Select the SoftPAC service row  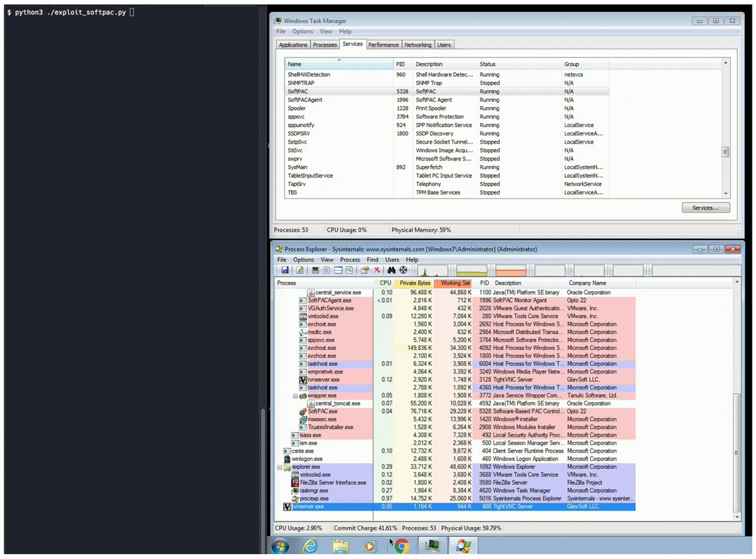(x=298, y=92)
